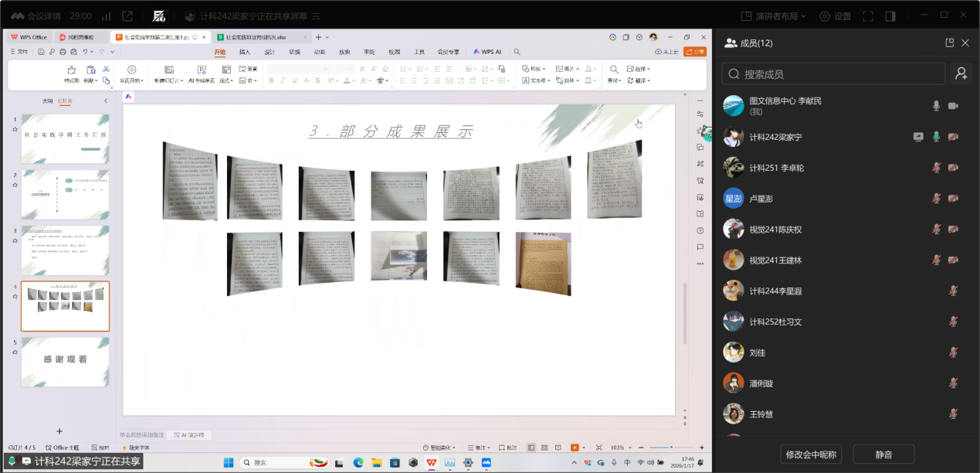Enter fullscreen mode in meeting toolbar
The width and height of the screenshot is (980, 473).
point(868,16)
